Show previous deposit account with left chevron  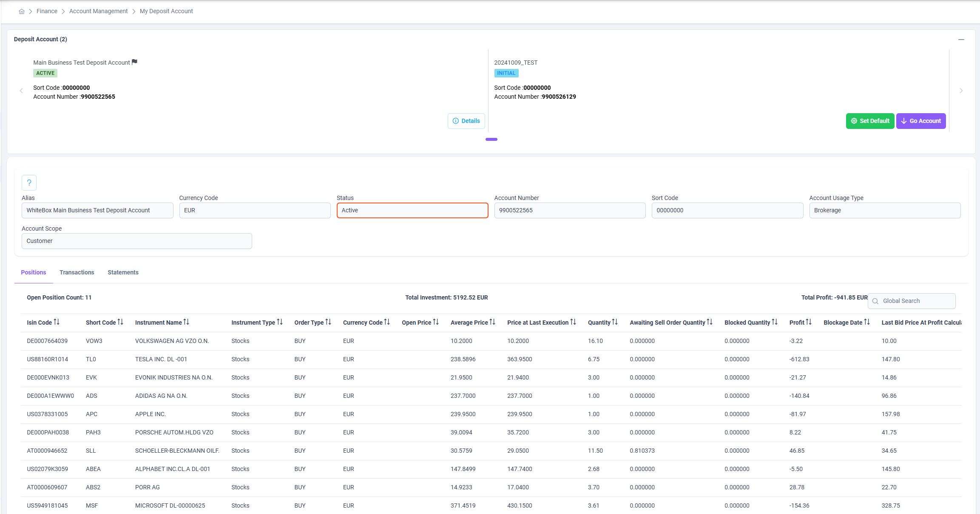21,91
